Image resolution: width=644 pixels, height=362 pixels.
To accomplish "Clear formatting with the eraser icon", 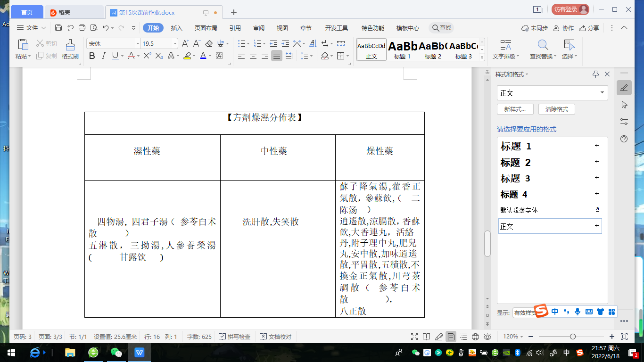I will (x=209, y=43).
